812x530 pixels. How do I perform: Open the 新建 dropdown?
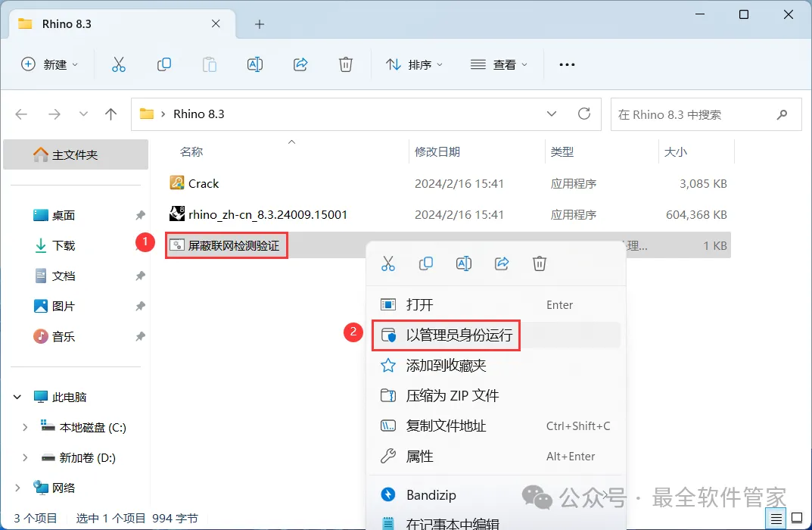[50, 64]
